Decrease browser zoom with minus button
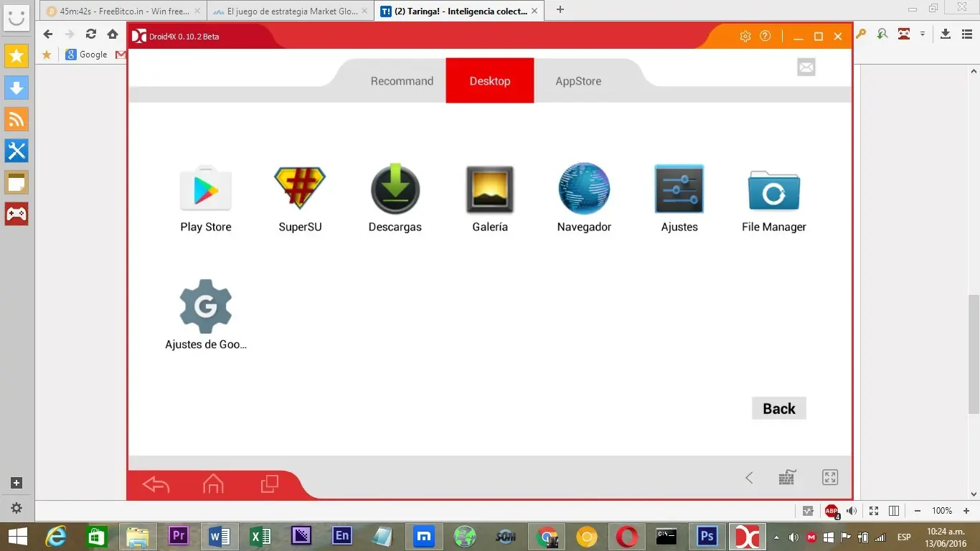Viewport: 980px width, 551px height. click(x=918, y=511)
